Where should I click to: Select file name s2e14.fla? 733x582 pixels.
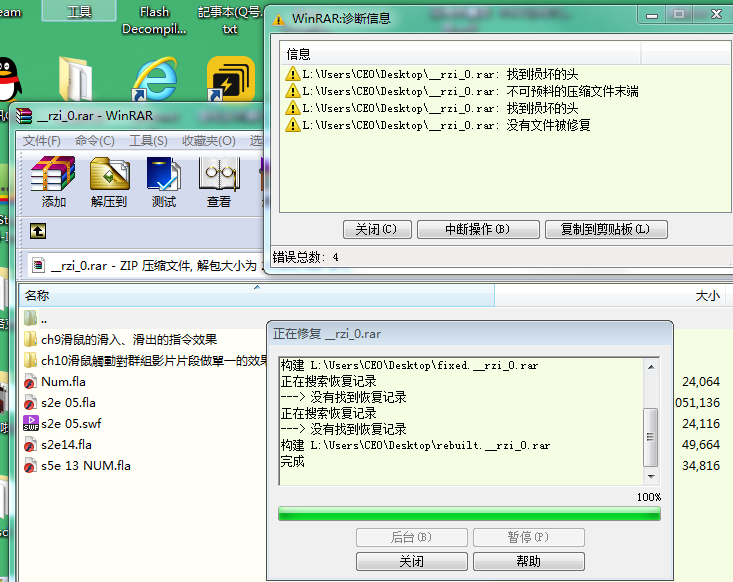(66, 445)
